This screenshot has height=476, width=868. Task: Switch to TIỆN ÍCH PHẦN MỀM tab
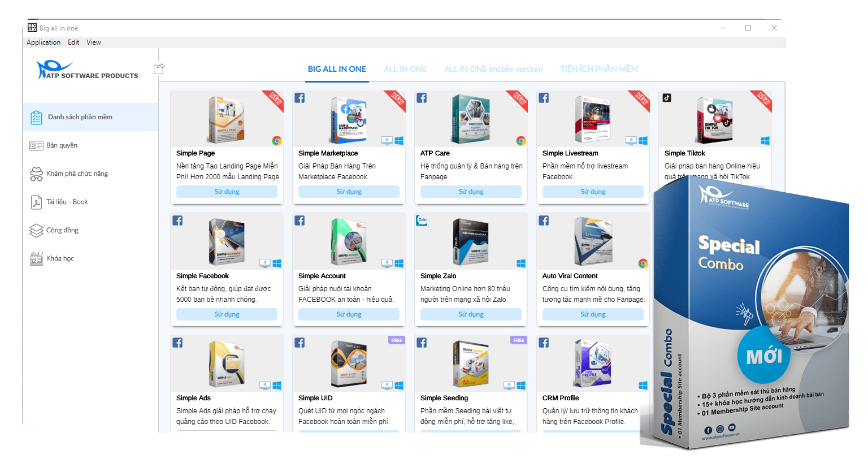pyautogui.click(x=599, y=69)
